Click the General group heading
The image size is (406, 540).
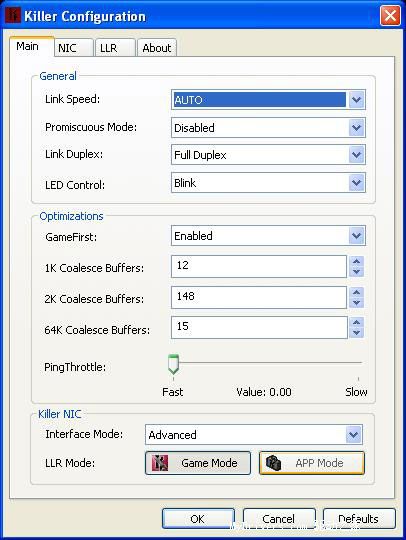pyautogui.click(x=58, y=76)
